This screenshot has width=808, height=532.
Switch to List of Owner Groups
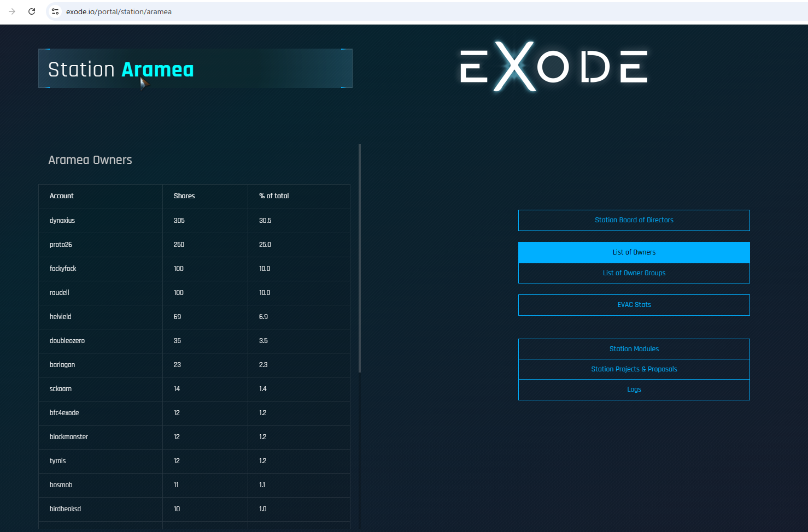[634, 273]
